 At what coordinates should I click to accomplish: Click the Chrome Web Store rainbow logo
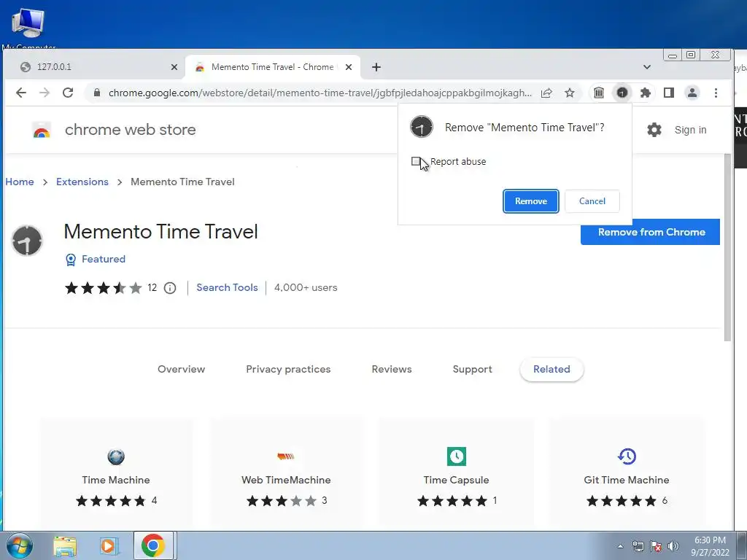[x=42, y=130]
